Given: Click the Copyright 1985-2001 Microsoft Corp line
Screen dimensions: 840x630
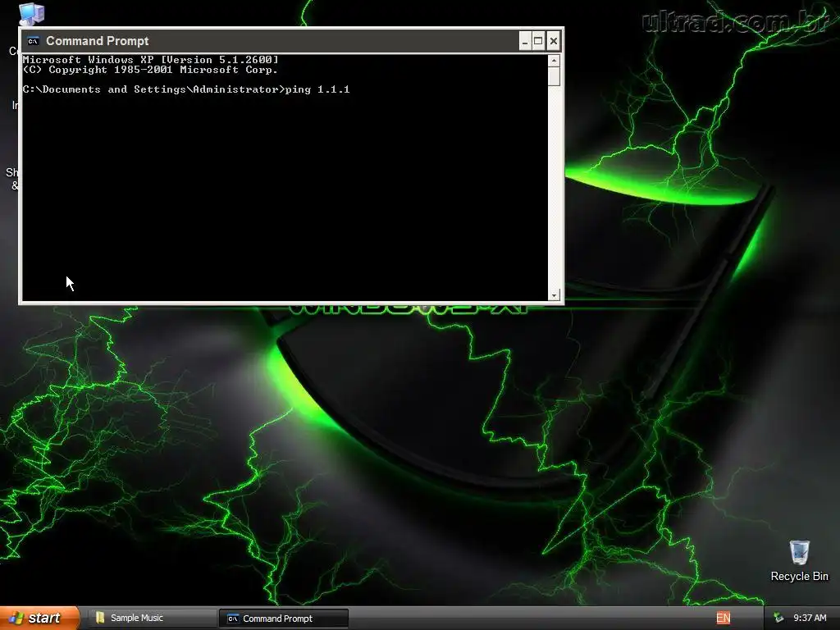Looking at the screenshot, I should 150,70.
